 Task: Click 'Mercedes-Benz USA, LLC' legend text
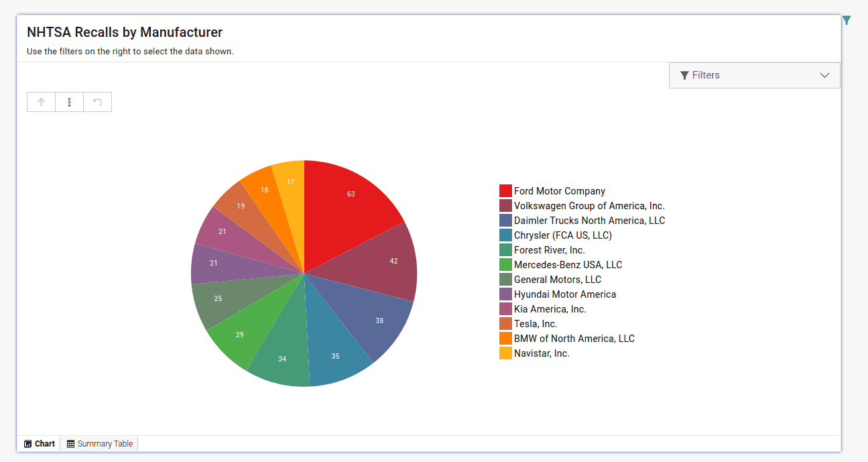click(568, 265)
